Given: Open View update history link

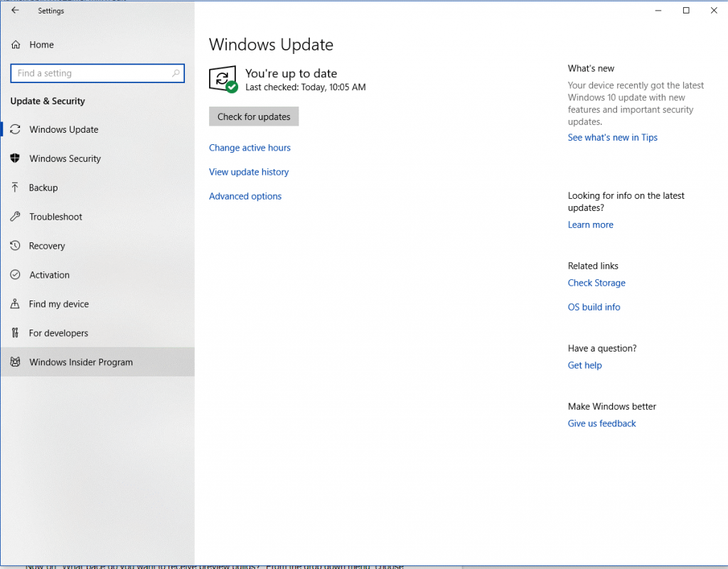Looking at the screenshot, I should [x=249, y=172].
